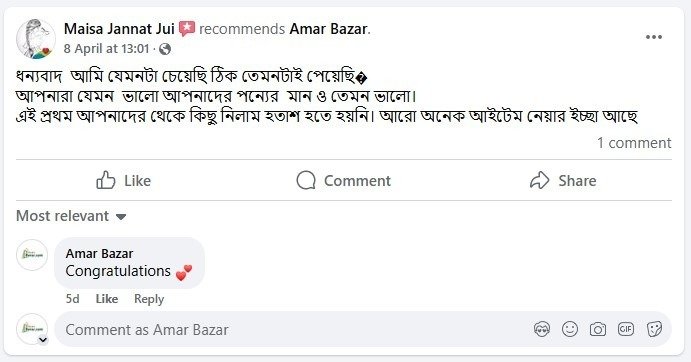Click the 8 April at 13:01 timestamp

pyautogui.click(x=107, y=49)
